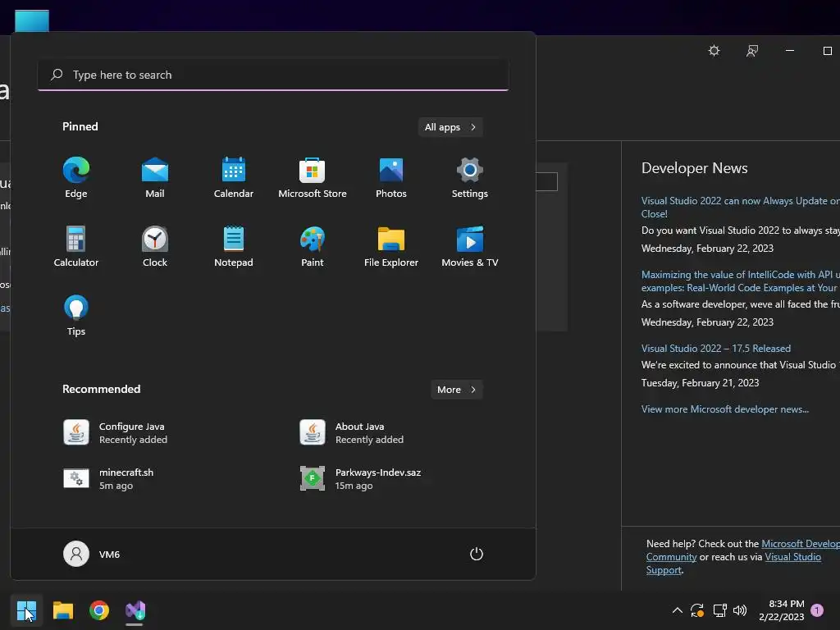Launch the Mail app
Viewport: 840px width, 630px height.
(155, 178)
